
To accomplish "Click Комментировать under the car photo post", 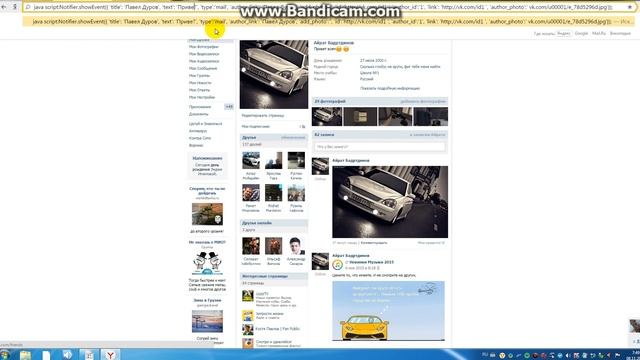I will click(x=374, y=243).
